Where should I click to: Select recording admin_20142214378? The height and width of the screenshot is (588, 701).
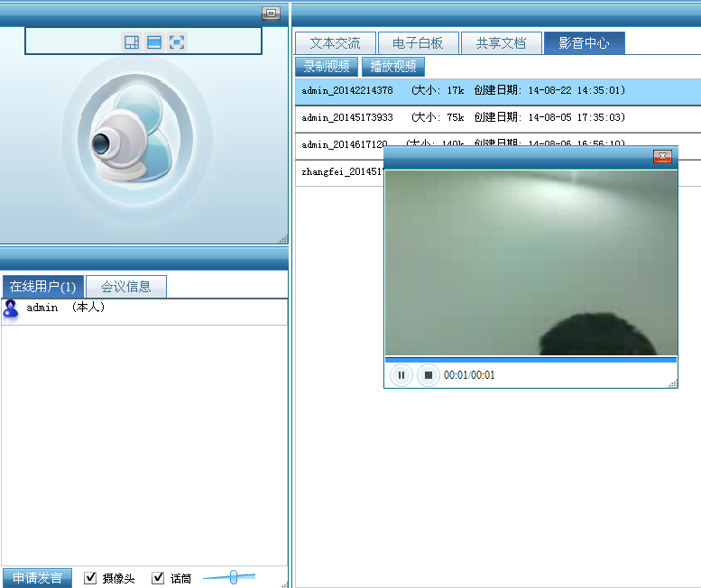pos(498,91)
